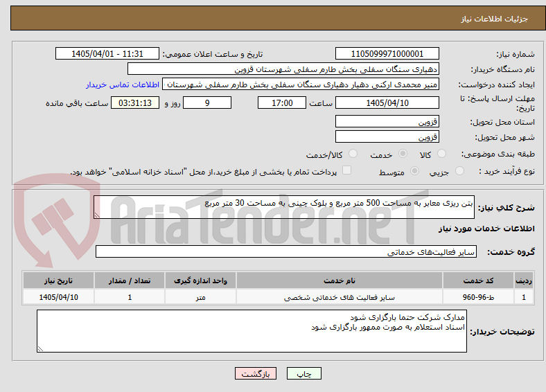Click the buyer notes text area
Viewport: 546px width, 392px height.
pyautogui.click(x=252, y=331)
